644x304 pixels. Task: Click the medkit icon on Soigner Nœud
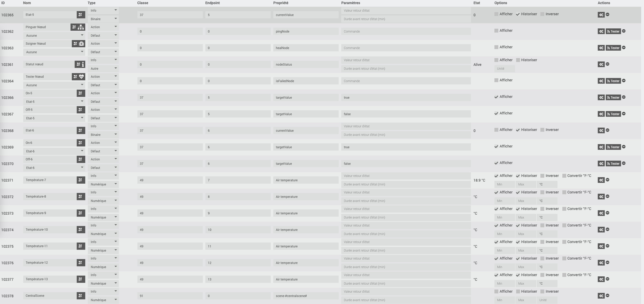point(82,44)
